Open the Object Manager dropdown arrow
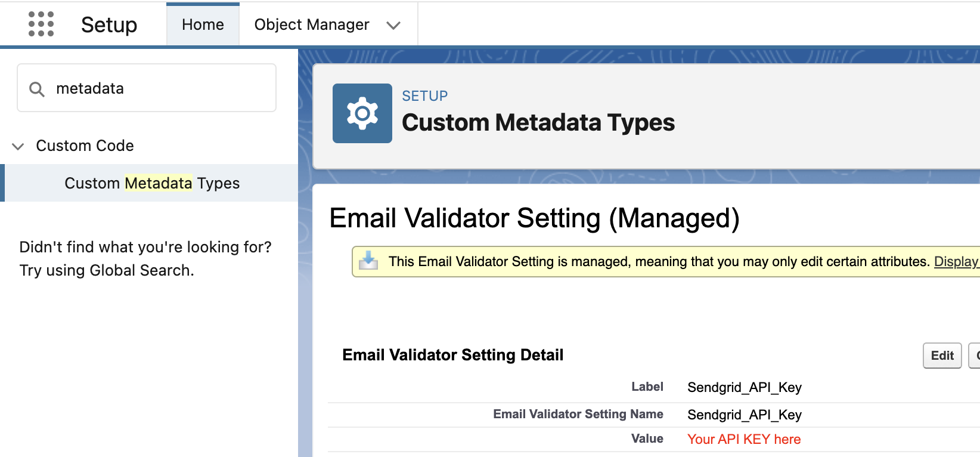This screenshot has height=457, width=980. [393, 25]
